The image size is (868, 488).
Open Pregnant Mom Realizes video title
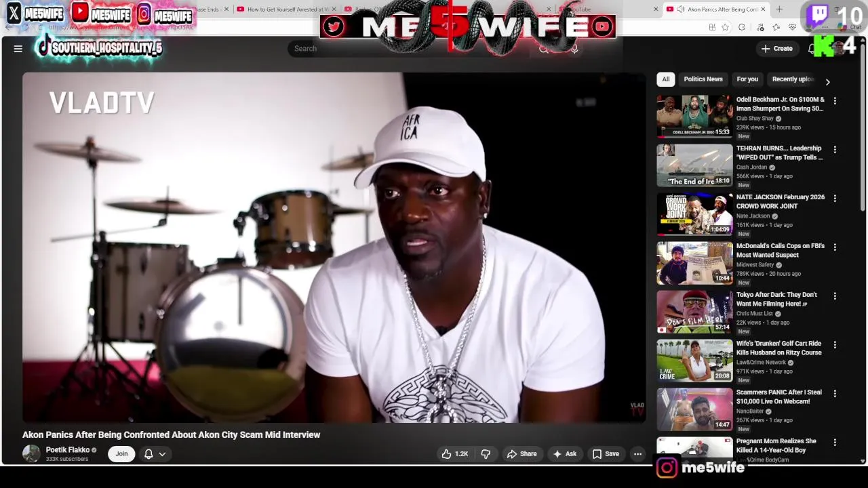(776, 445)
